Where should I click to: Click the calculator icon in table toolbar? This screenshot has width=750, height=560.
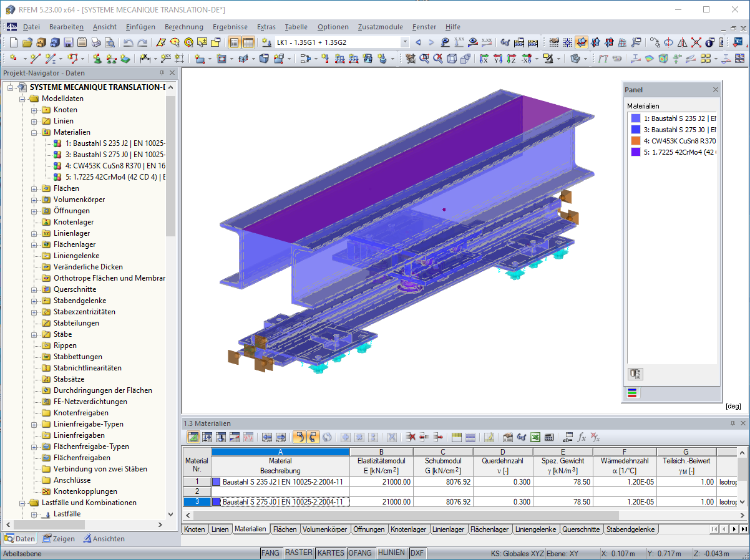(x=549, y=437)
